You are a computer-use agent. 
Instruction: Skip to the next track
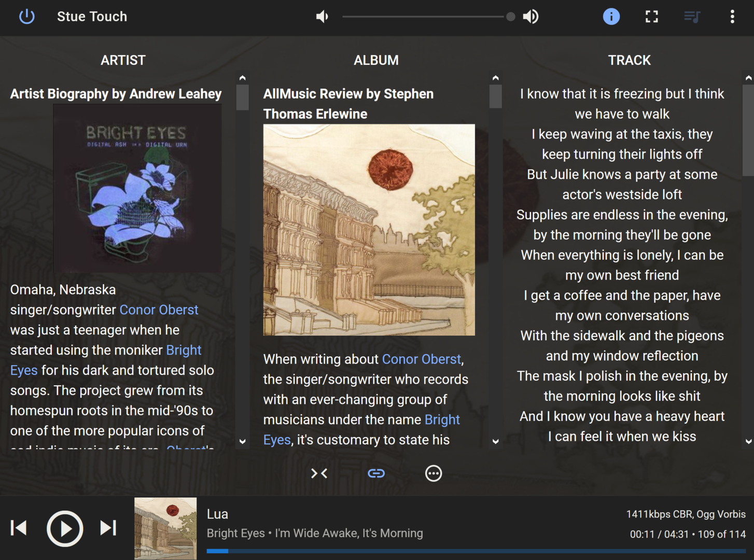[x=108, y=528]
